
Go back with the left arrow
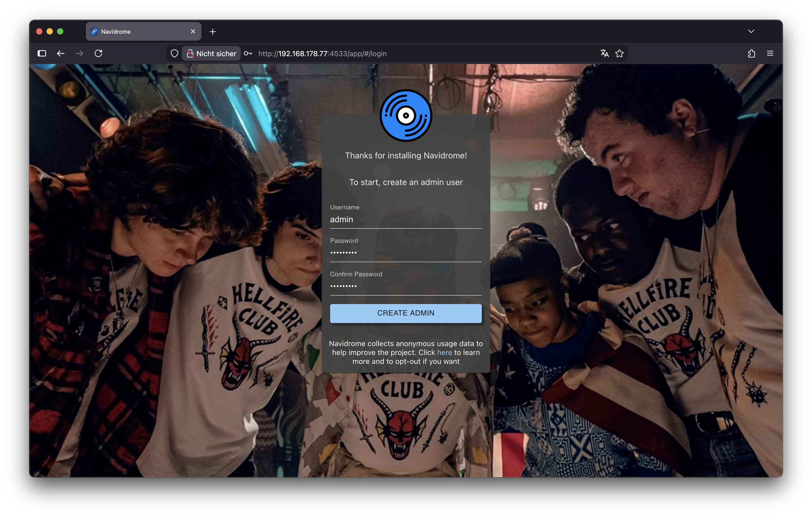point(61,53)
